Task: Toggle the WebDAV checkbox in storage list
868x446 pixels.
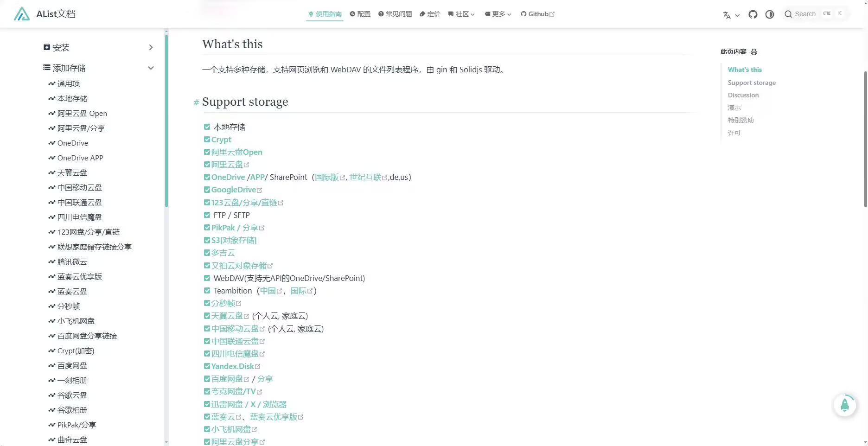Action: tap(207, 278)
